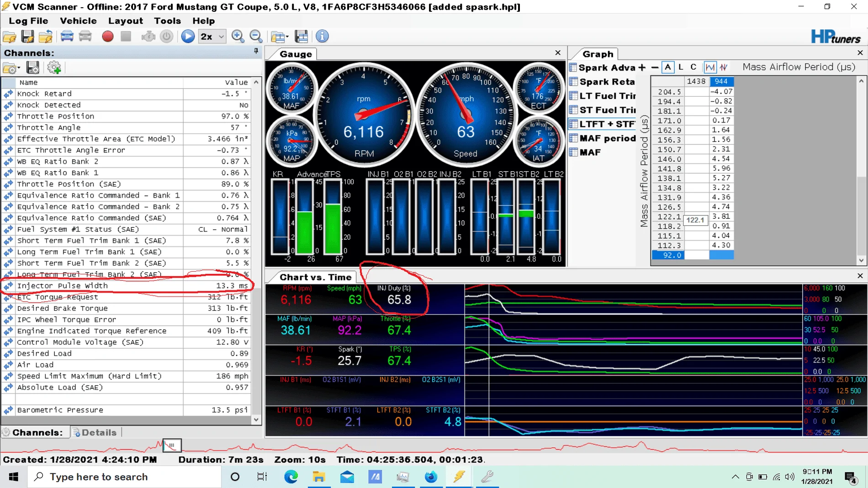The image size is (868, 488).
Task: Open the Tools menu
Action: pyautogui.click(x=167, y=21)
